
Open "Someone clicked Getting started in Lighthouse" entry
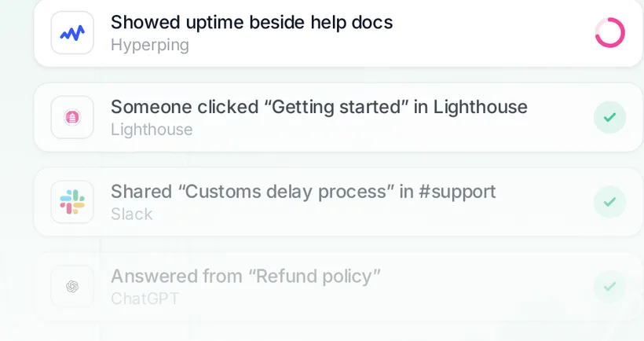point(319,107)
